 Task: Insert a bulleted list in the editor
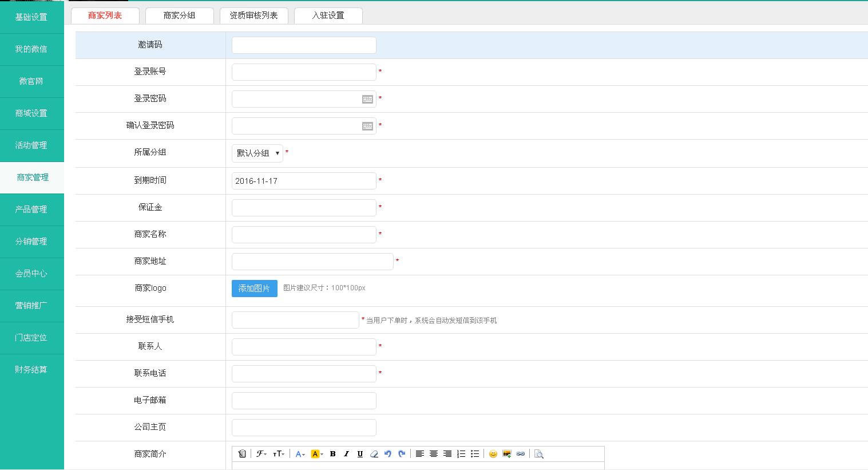tap(475, 454)
